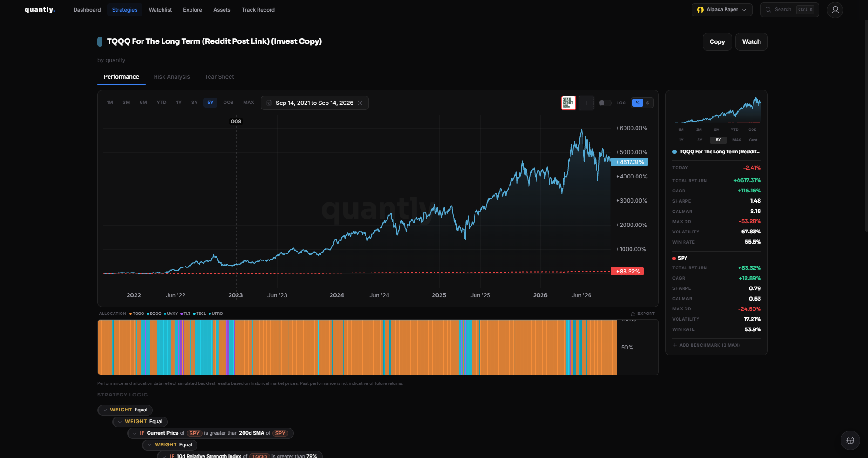Switch to the Performance tab
Image resolution: width=868 pixels, height=458 pixels.
click(122, 77)
